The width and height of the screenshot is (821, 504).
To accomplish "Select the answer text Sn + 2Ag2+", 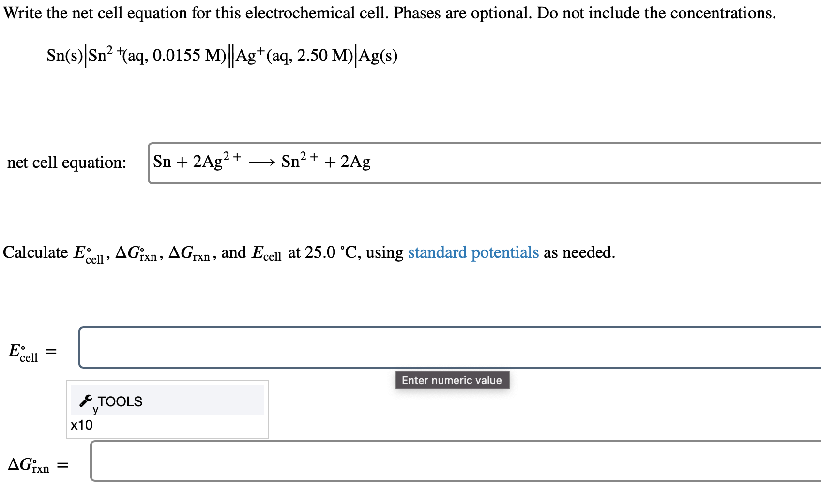I will tap(197, 161).
